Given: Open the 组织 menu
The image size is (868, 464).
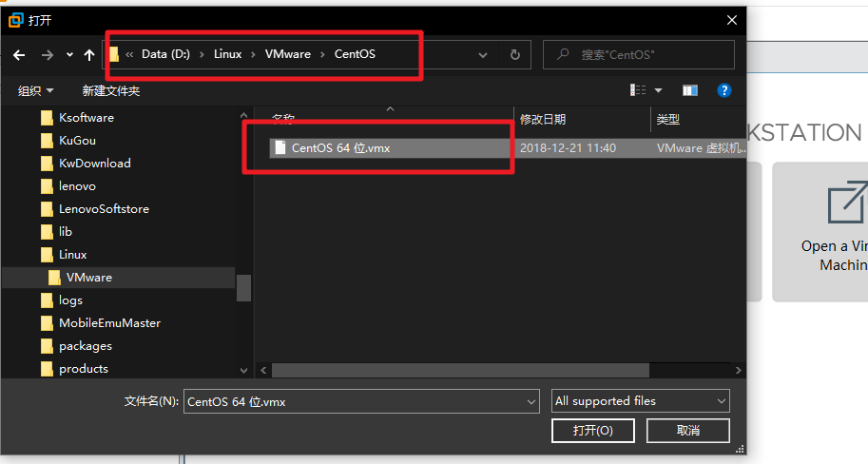Looking at the screenshot, I should (35, 91).
